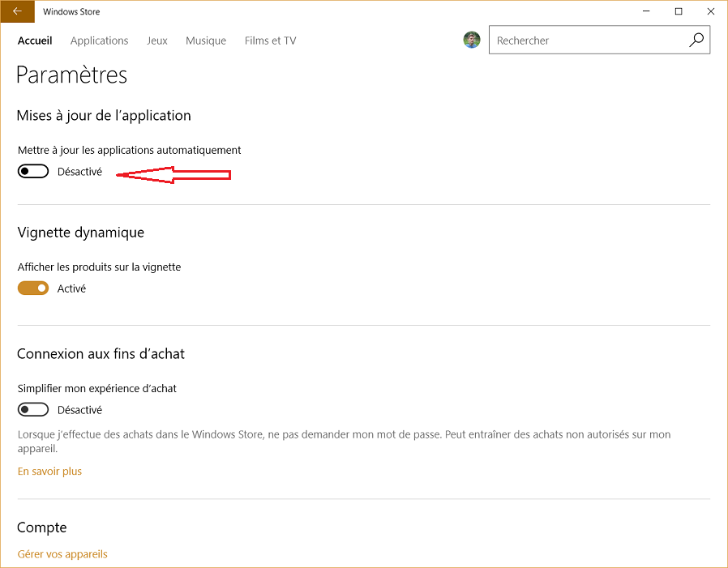This screenshot has width=728, height=568.
Task: Click the Vignette dynamique heading
Action: tap(81, 232)
